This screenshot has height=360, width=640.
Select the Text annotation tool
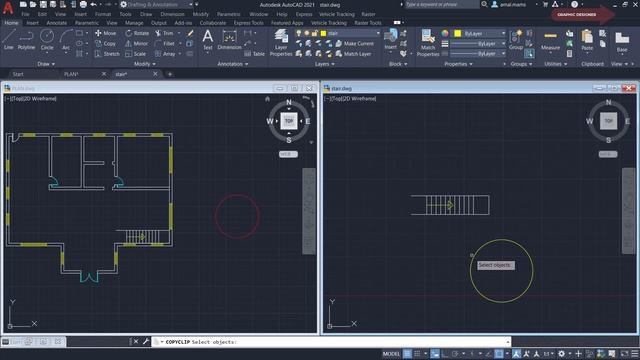tap(208, 40)
